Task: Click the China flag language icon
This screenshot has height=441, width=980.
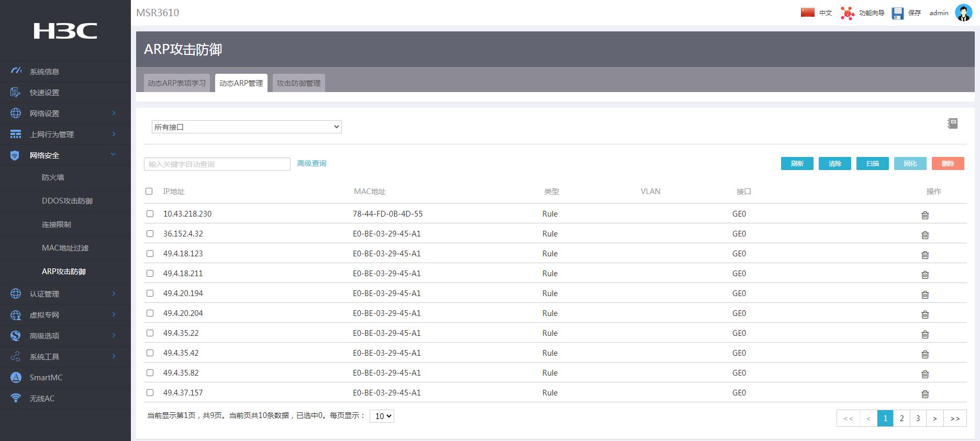Action: 807,12
